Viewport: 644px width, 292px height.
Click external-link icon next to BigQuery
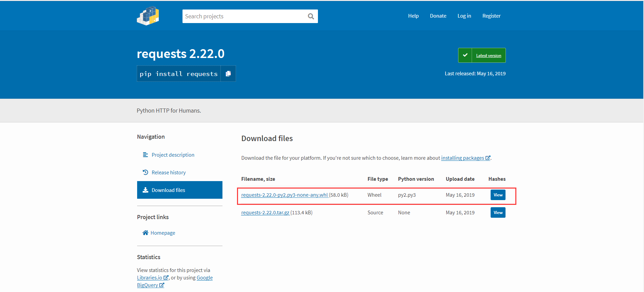pyautogui.click(x=162, y=285)
